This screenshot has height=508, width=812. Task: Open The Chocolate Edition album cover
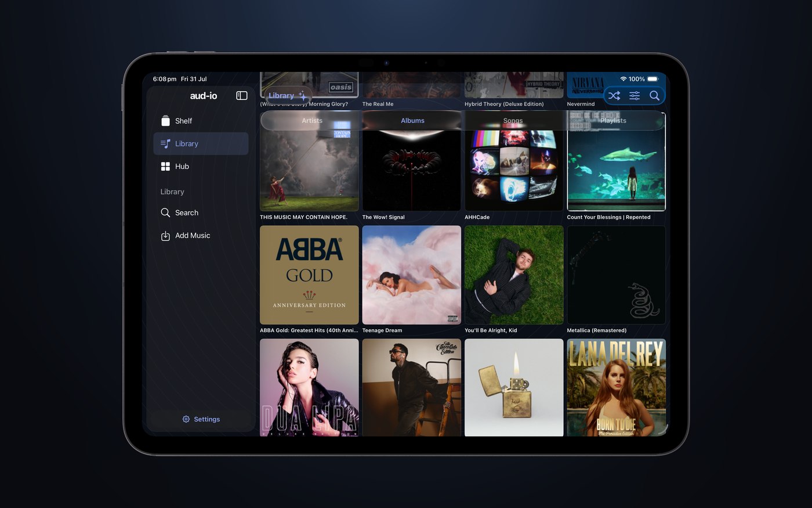(x=412, y=387)
